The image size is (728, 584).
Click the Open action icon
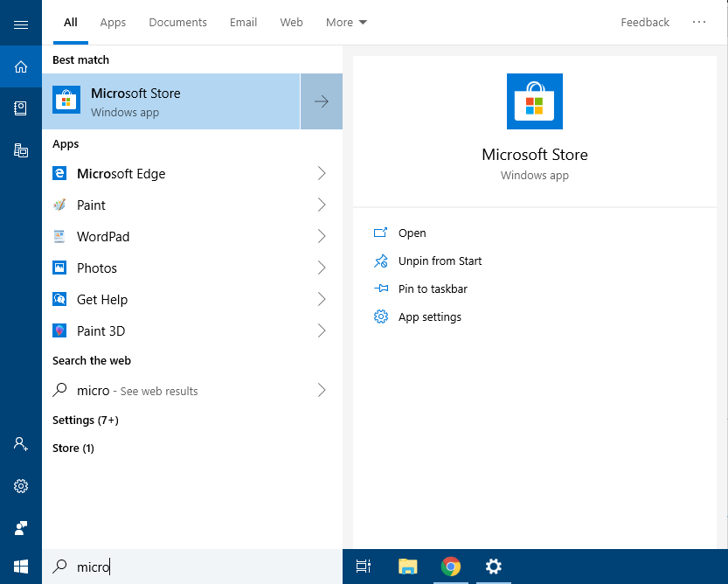[x=381, y=233]
